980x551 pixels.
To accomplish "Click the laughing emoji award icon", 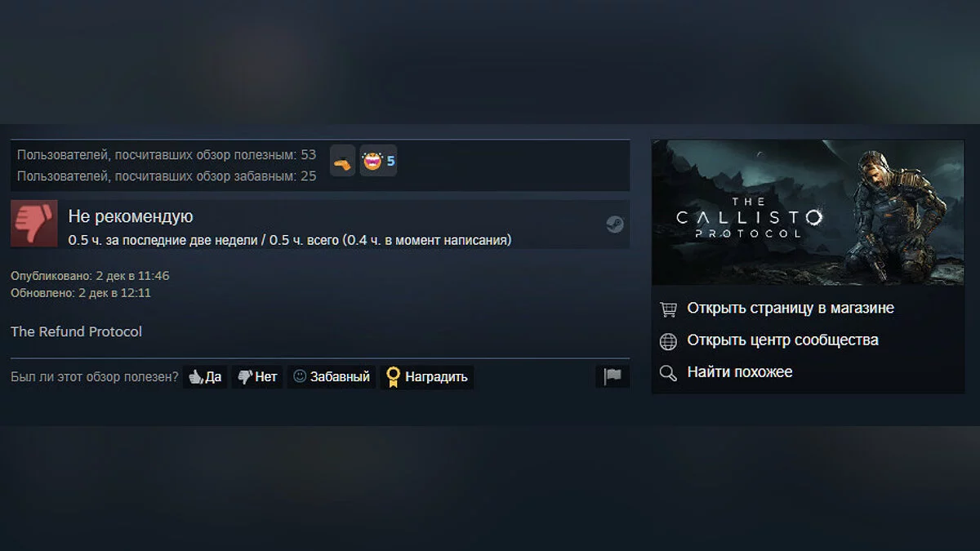I will (x=372, y=161).
